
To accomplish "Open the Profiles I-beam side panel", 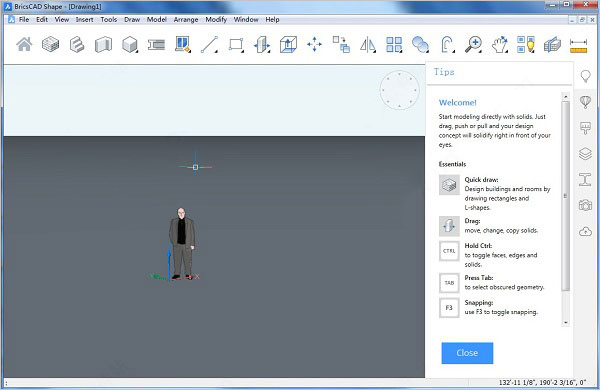I will point(585,179).
